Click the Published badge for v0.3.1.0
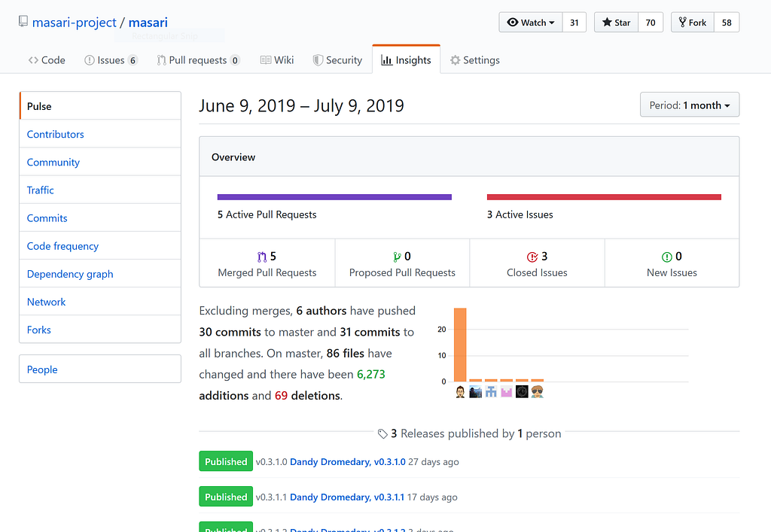The height and width of the screenshot is (532, 771). pos(226,461)
